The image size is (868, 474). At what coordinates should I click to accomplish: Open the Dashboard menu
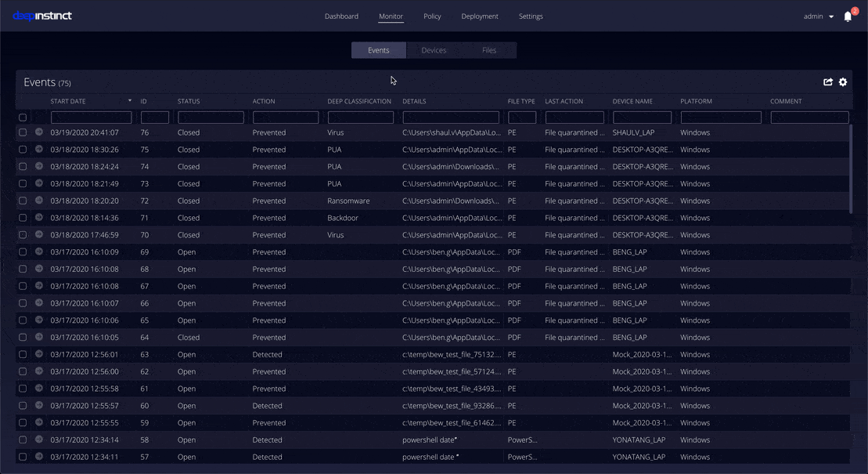click(341, 16)
